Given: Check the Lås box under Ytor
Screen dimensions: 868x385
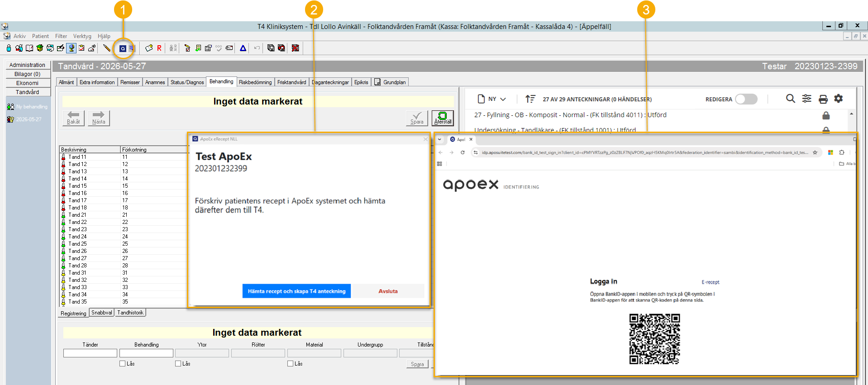Looking at the screenshot, I should tap(178, 364).
